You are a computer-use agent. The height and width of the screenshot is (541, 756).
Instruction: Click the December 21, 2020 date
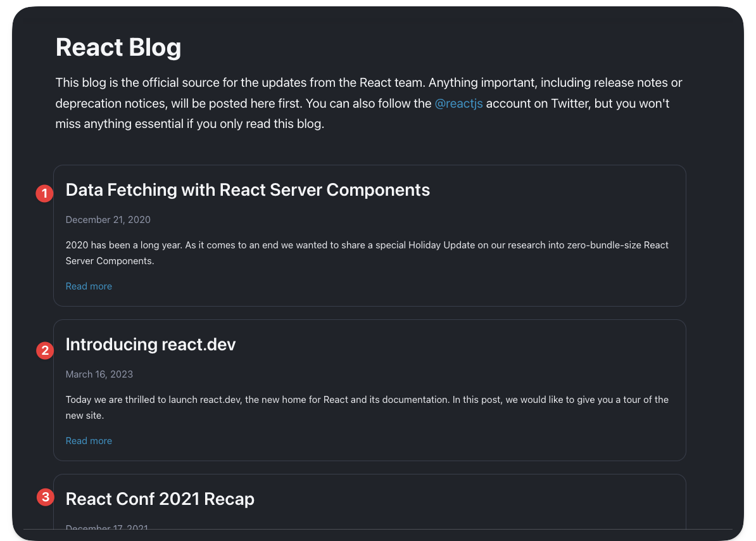(108, 220)
